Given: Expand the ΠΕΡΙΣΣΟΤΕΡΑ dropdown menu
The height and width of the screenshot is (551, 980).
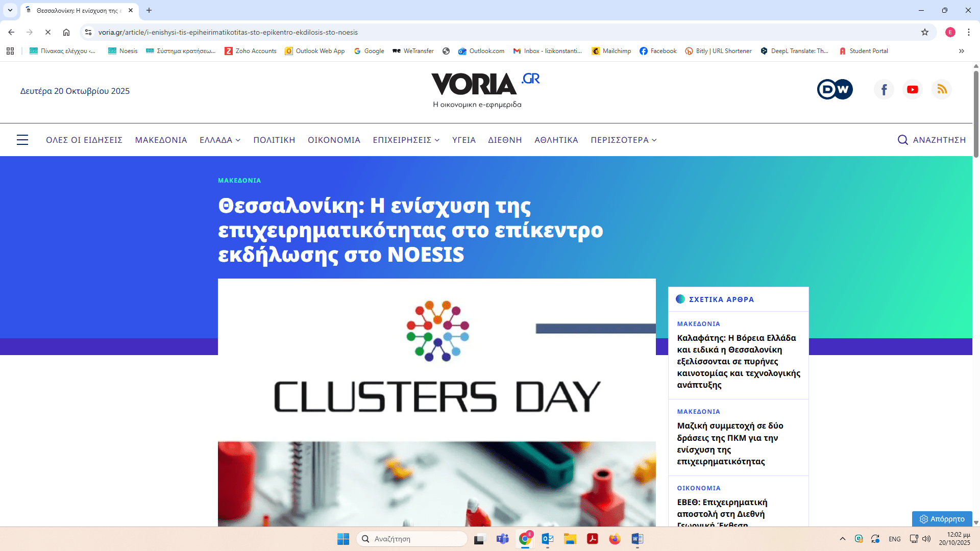Looking at the screenshot, I should point(623,140).
